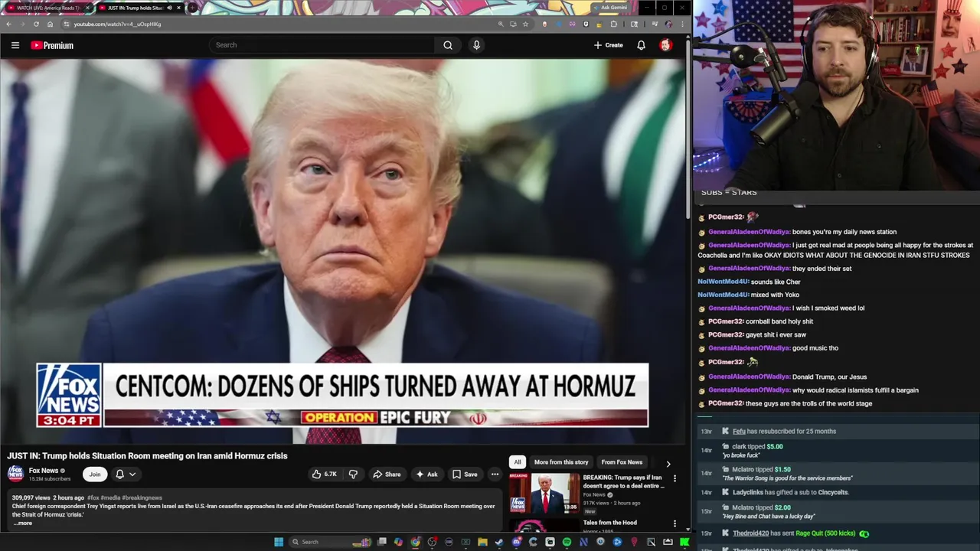Close the JUST IN Trump browser tab
The width and height of the screenshot is (980, 551).
click(x=178, y=8)
